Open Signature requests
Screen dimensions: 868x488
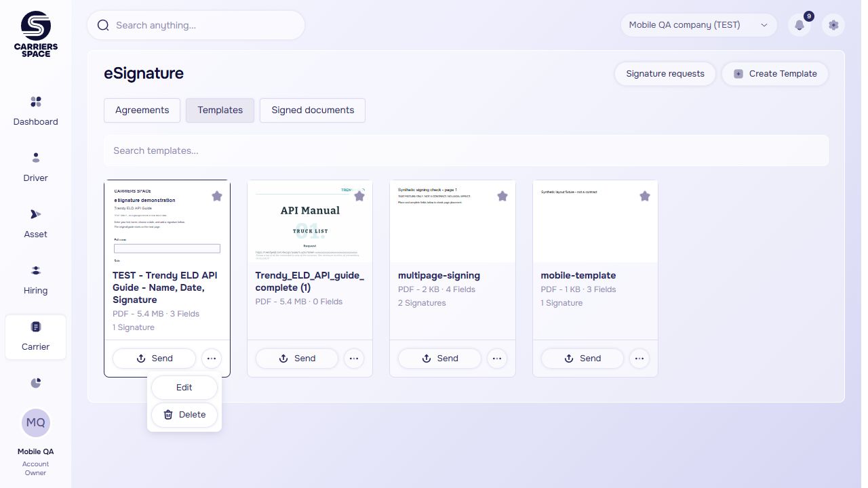pos(665,74)
